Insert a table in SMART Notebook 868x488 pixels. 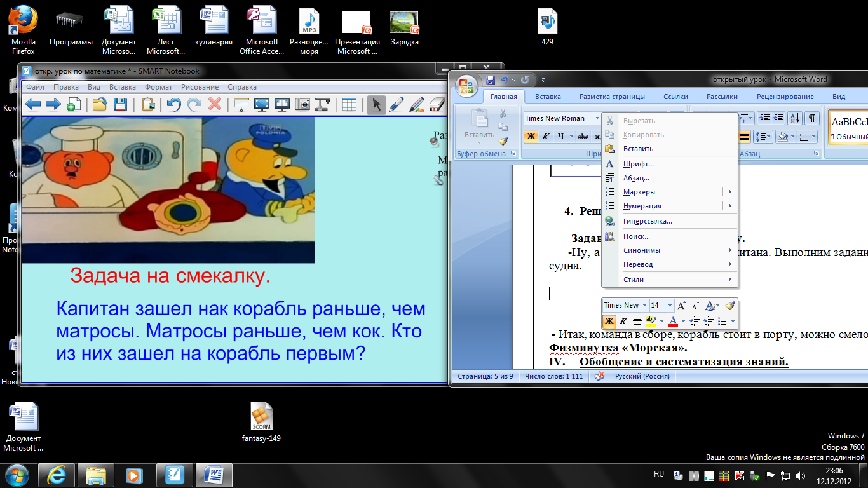pos(349,104)
